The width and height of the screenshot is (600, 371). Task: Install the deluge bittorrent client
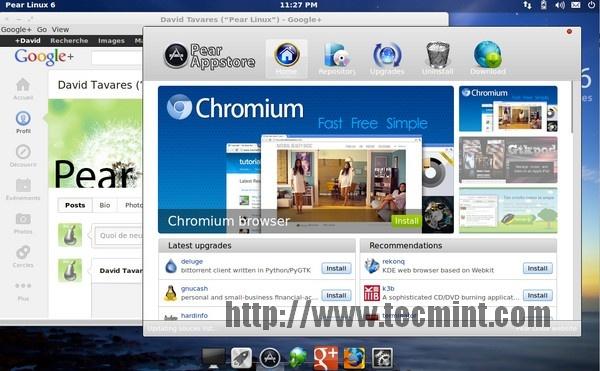click(336, 268)
